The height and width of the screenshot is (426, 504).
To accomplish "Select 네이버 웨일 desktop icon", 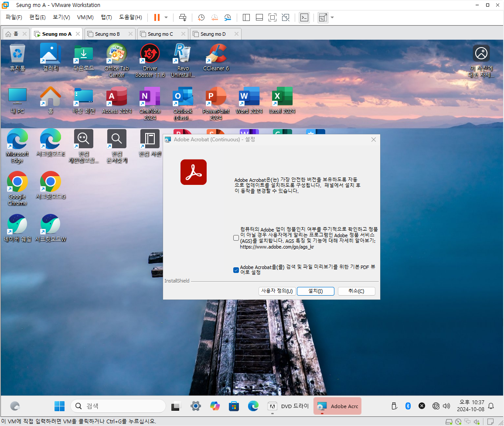I will coord(17,228).
